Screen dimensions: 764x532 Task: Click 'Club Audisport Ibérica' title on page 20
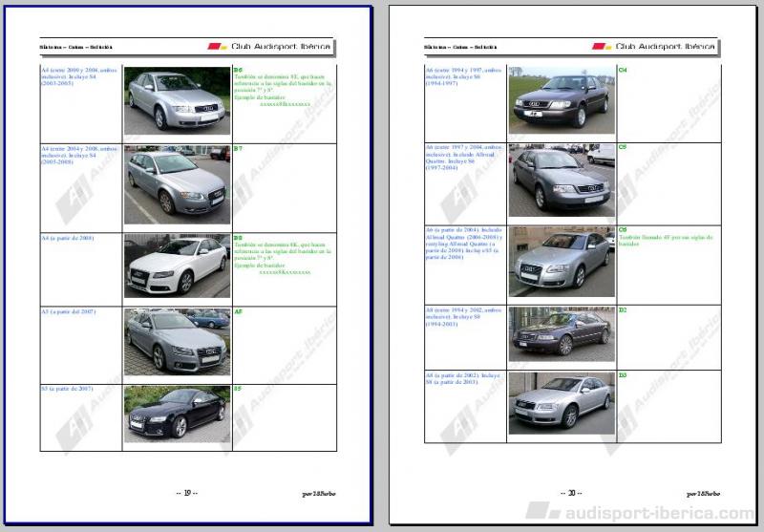click(665, 47)
